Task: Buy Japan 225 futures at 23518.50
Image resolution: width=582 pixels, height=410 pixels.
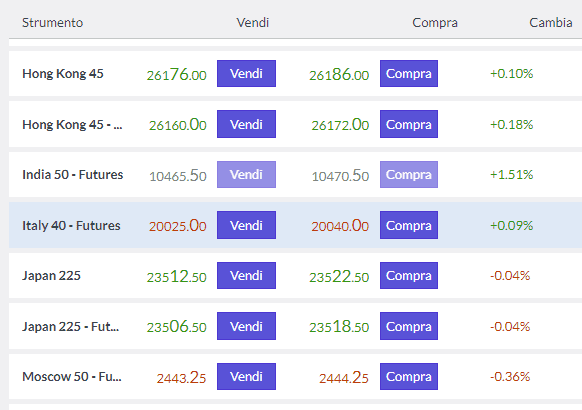Action: (x=409, y=326)
